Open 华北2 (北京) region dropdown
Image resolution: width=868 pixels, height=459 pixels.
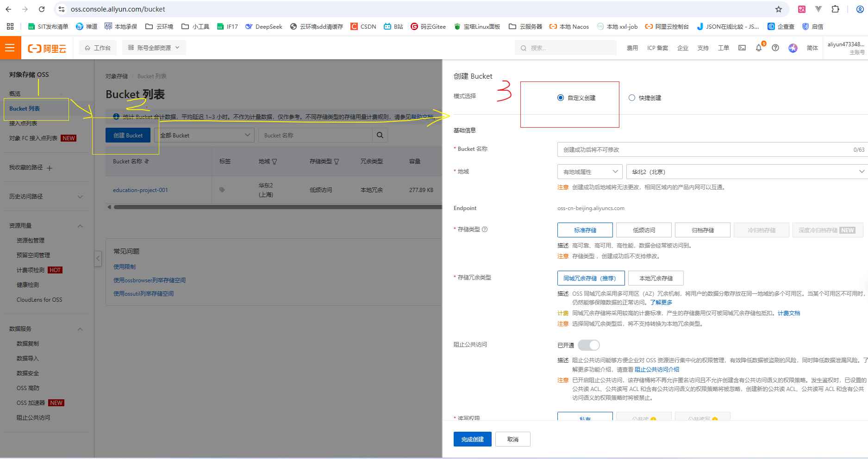coord(747,172)
